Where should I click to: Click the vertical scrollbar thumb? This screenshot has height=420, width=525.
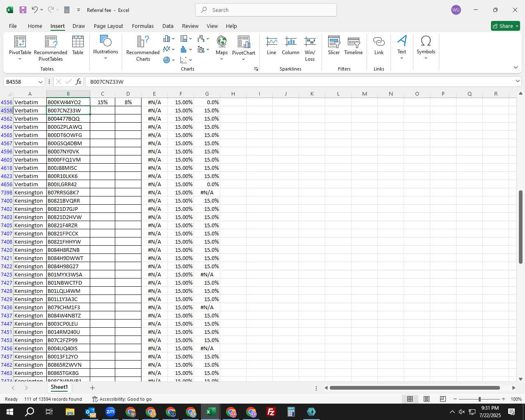[x=520, y=227]
